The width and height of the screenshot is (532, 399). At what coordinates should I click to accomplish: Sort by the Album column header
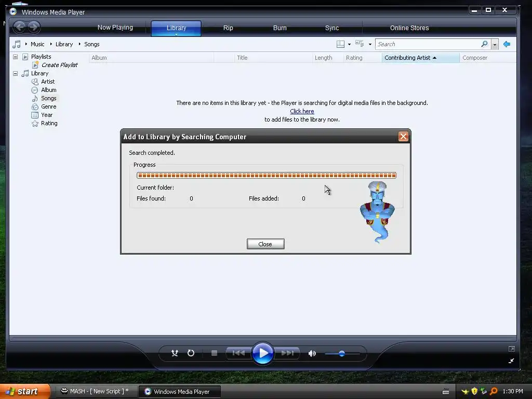151,58
